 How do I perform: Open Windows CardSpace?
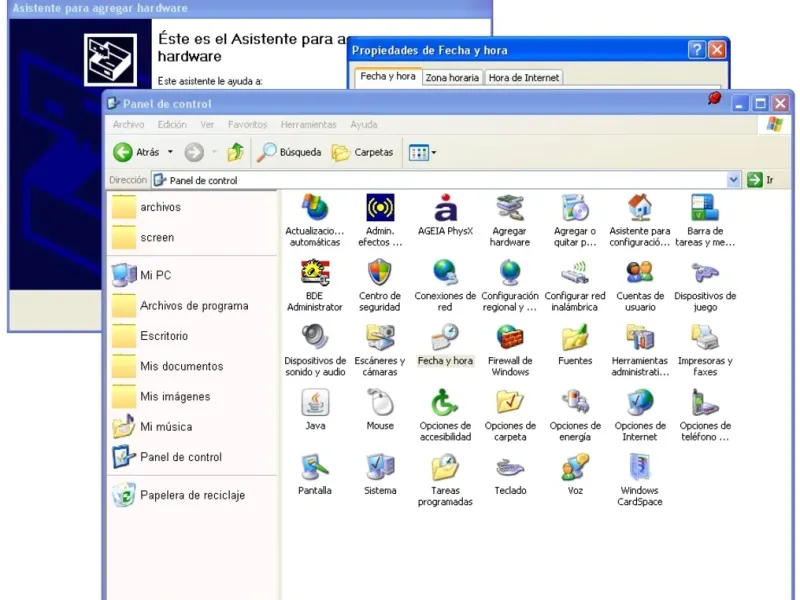[640, 480]
